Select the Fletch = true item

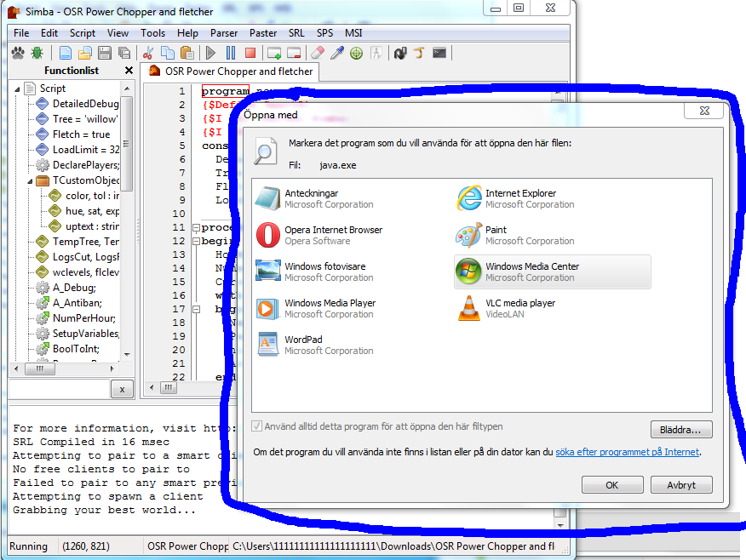pyautogui.click(x=81, y=134)
